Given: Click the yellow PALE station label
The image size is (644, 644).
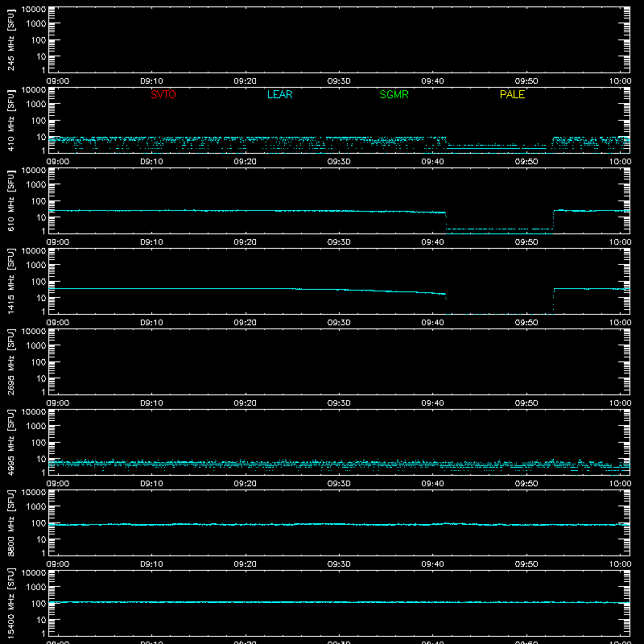Looking at the screenshot, I should (x=512, y=94).
